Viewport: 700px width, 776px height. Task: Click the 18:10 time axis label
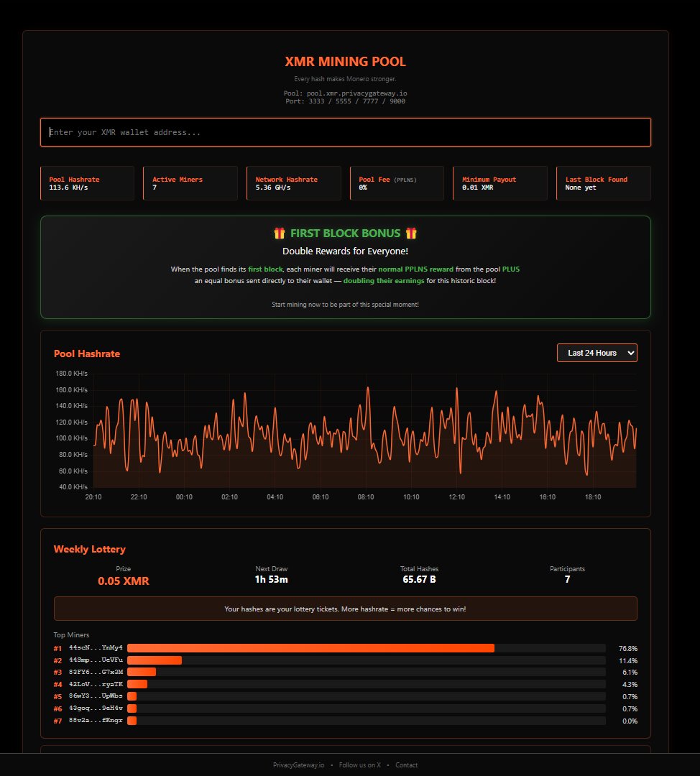(x=593, y=497)
